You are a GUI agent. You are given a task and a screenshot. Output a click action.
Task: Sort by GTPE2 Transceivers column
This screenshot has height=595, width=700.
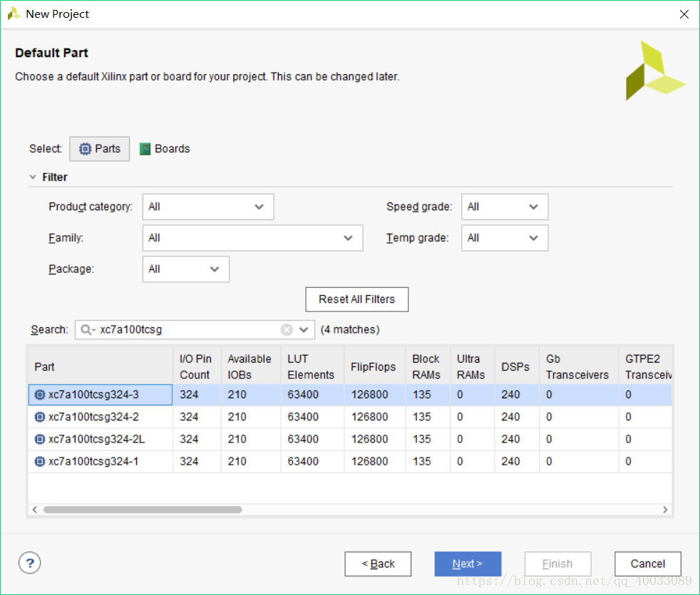pyautogui.click(x=645, y=366)
